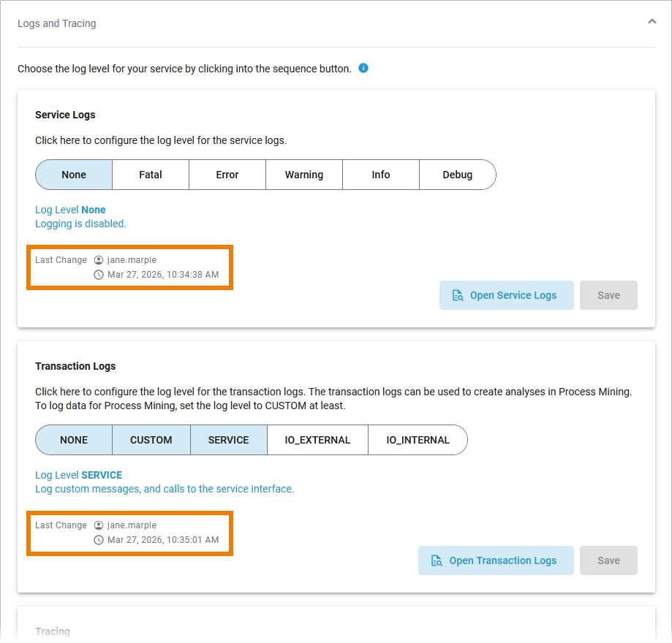Switch service log level to Info
672x643 pixels.
381,175
